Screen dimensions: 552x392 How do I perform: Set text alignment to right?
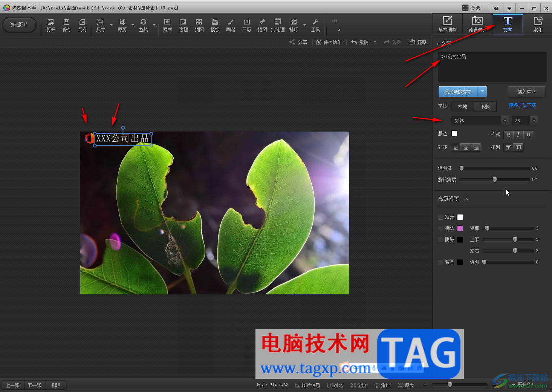coord(476,147)
